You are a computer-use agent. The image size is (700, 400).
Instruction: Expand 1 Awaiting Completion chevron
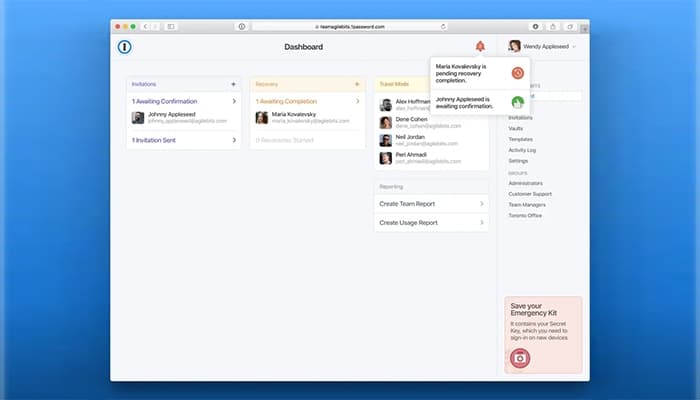[358, 101]
